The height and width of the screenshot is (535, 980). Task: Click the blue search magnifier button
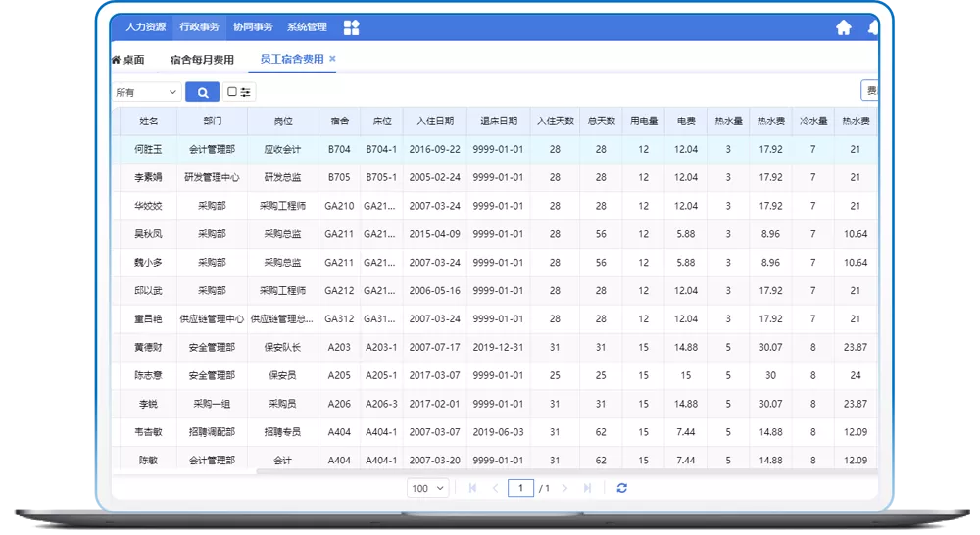tap(203, 92)
